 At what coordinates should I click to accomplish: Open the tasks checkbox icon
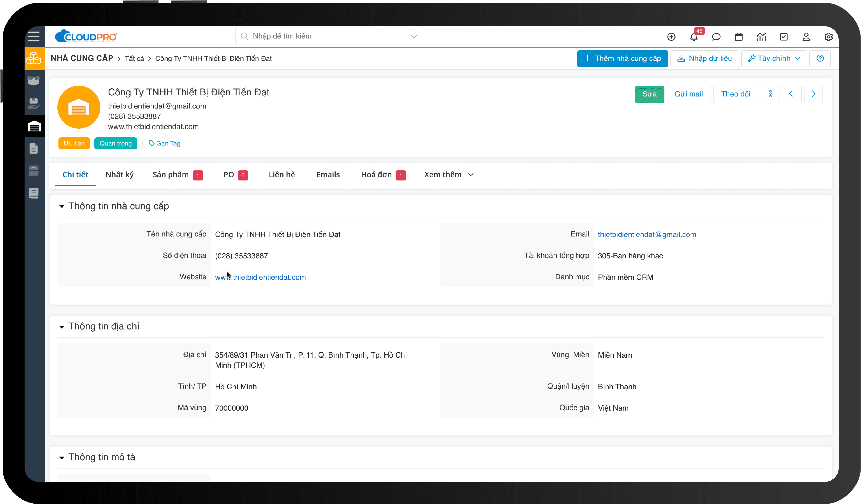[784, 37]
